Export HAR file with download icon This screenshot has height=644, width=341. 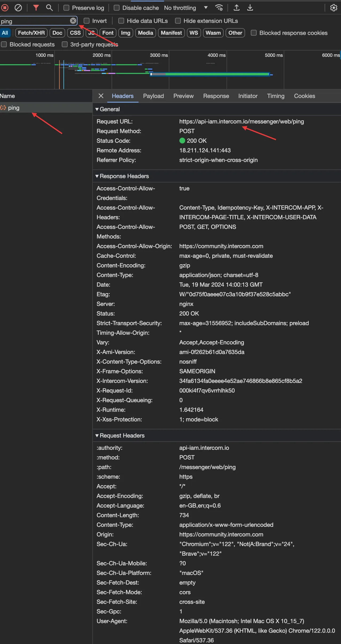(x=250, y=8)
